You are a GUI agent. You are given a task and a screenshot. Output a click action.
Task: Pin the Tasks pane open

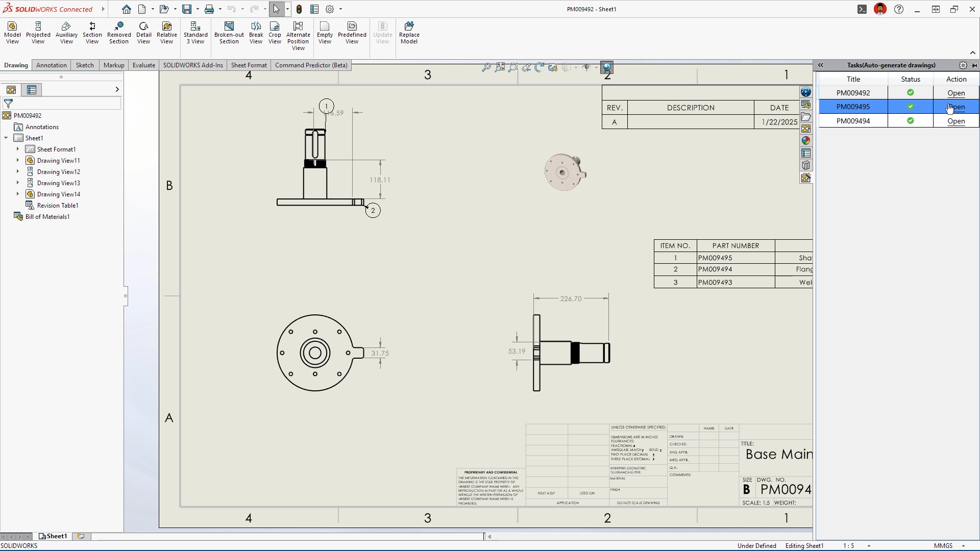click(974, 65)
